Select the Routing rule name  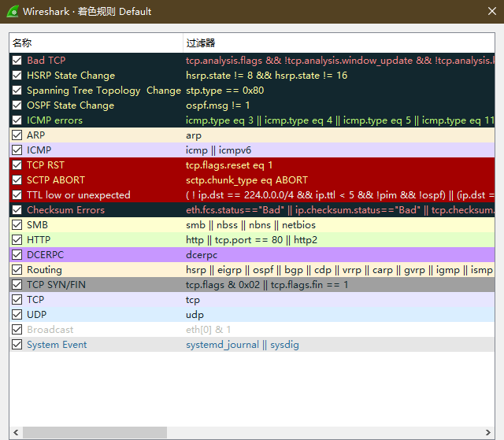tap(44, 270)
